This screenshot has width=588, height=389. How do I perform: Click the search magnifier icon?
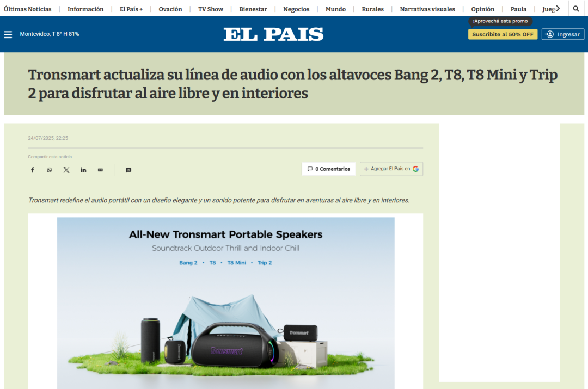[x=576, y=9]
